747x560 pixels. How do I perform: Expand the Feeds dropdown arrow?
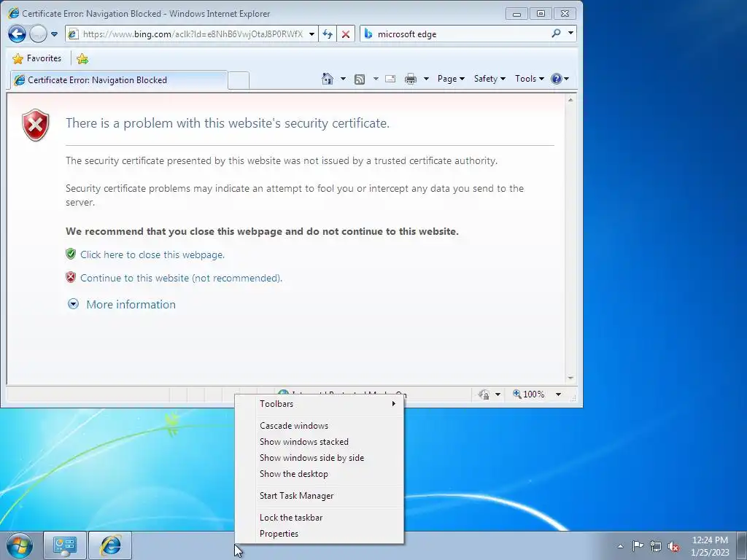pos(376,79)
